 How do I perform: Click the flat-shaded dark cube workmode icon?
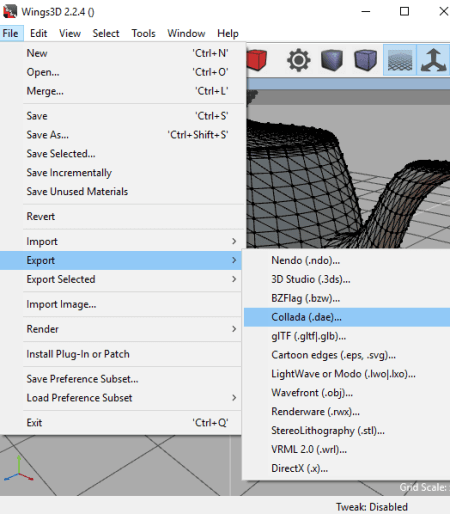pos(332,60)
